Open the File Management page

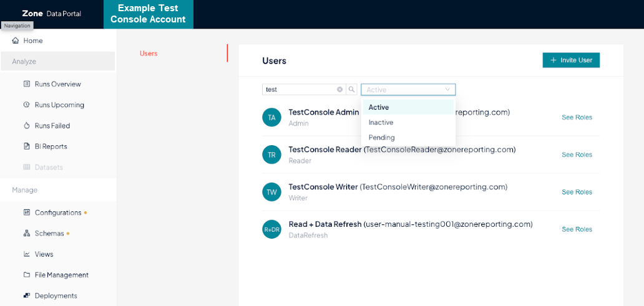[x=62, y=275]
